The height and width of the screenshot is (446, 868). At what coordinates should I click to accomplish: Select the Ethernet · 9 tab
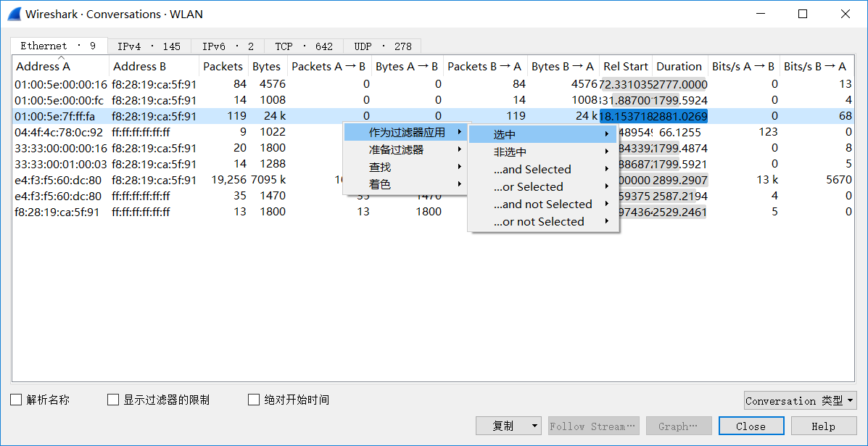pyautogui.click(x=59, y=46)
